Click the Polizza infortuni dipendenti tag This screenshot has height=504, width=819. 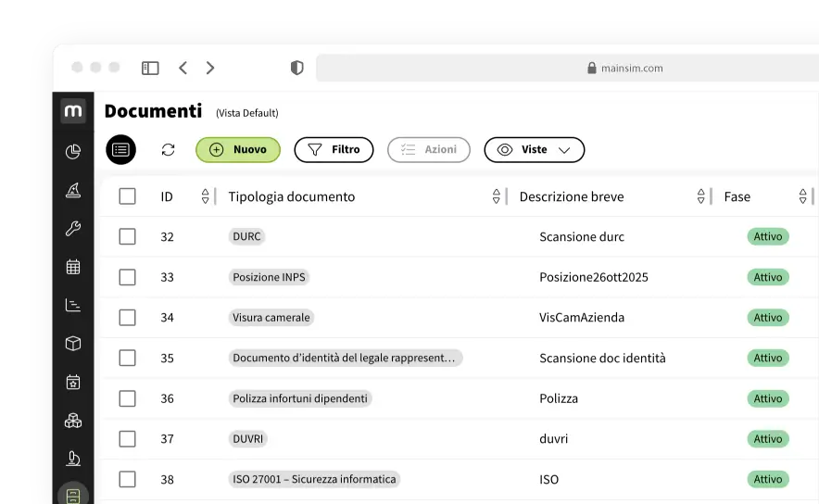(300, 398)
